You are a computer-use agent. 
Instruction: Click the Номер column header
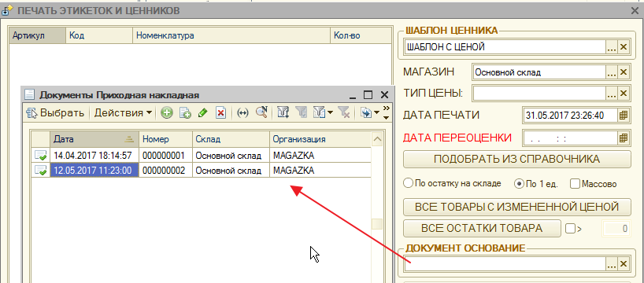click(x=166, y=139)
